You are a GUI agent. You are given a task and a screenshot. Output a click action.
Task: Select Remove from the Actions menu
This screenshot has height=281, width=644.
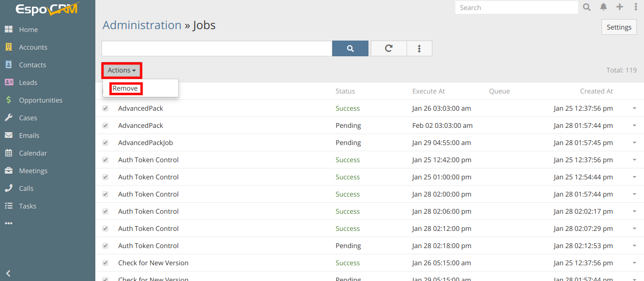coord(125,89)
